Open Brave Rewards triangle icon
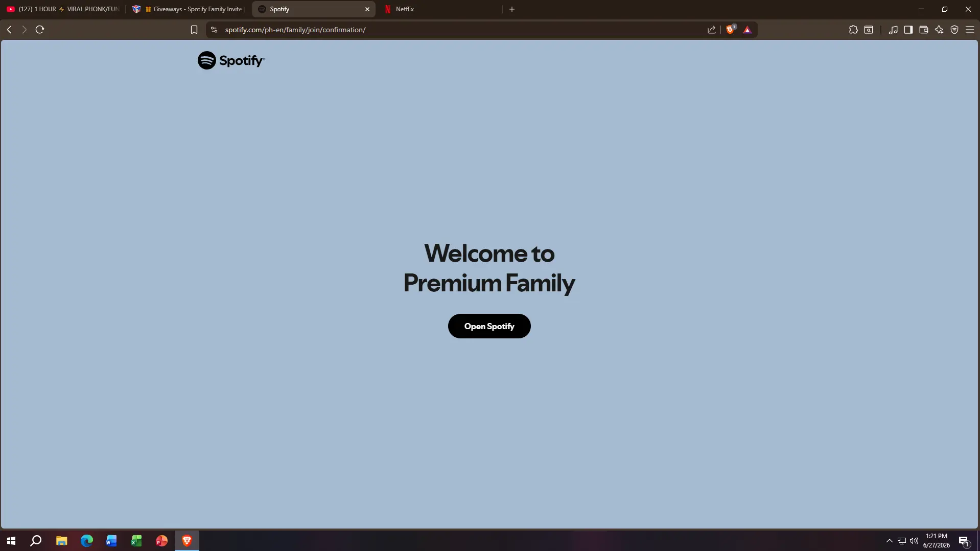 pyautogui.click(x=748, y=30)
